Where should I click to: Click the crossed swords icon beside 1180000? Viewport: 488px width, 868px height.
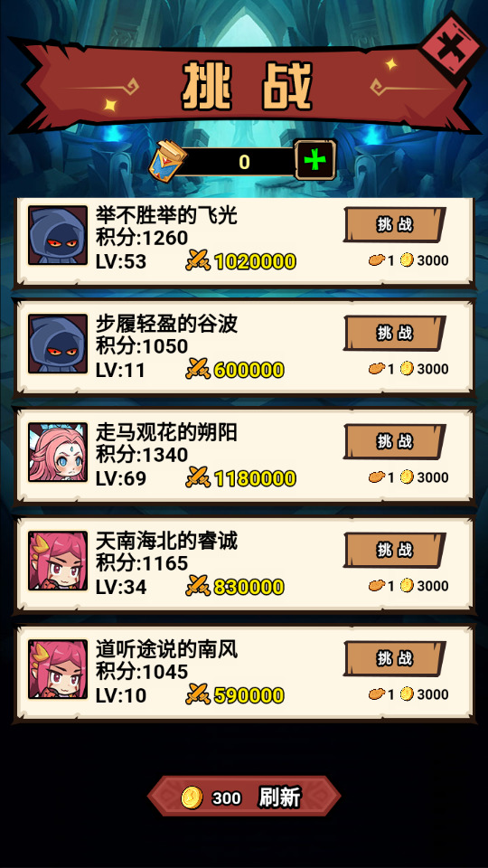[x=198, y=477]
